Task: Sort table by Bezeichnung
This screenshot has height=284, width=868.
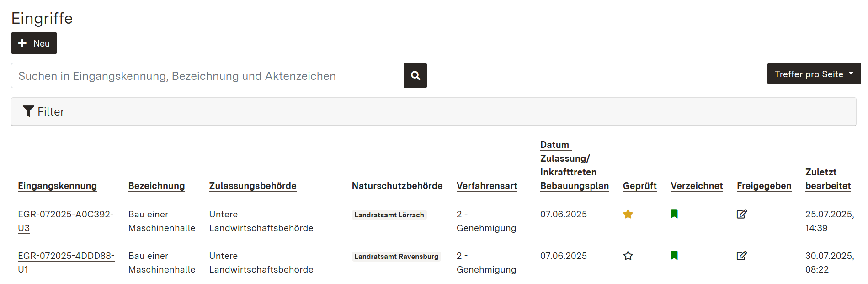Action: pyautogui.click(x=156, y=186)
